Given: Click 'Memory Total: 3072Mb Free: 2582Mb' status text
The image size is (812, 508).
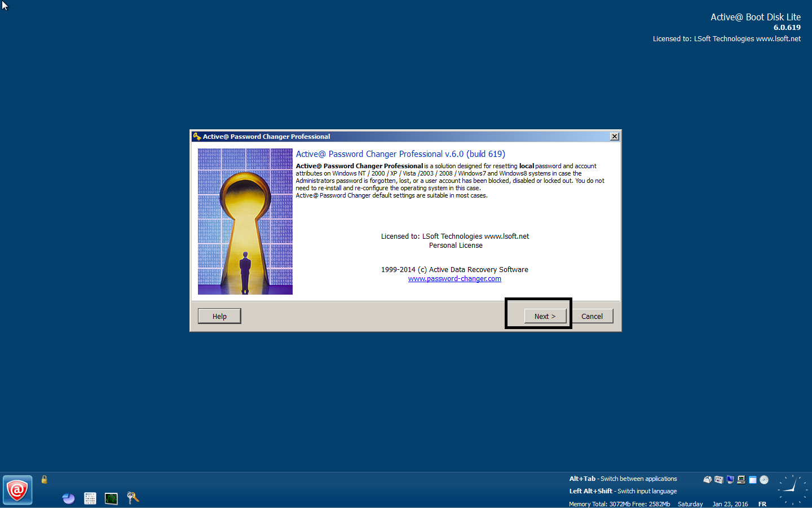Looking at the screenshot, I should pos(620,504).
